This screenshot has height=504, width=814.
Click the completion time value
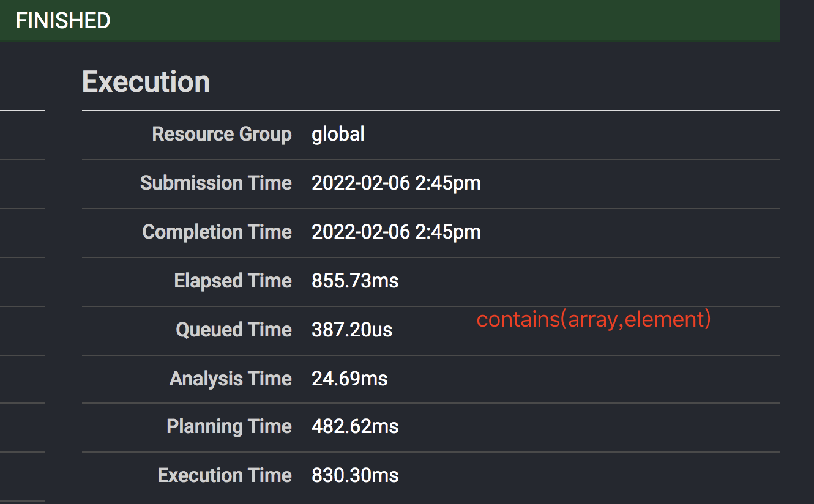pos(396,232)
